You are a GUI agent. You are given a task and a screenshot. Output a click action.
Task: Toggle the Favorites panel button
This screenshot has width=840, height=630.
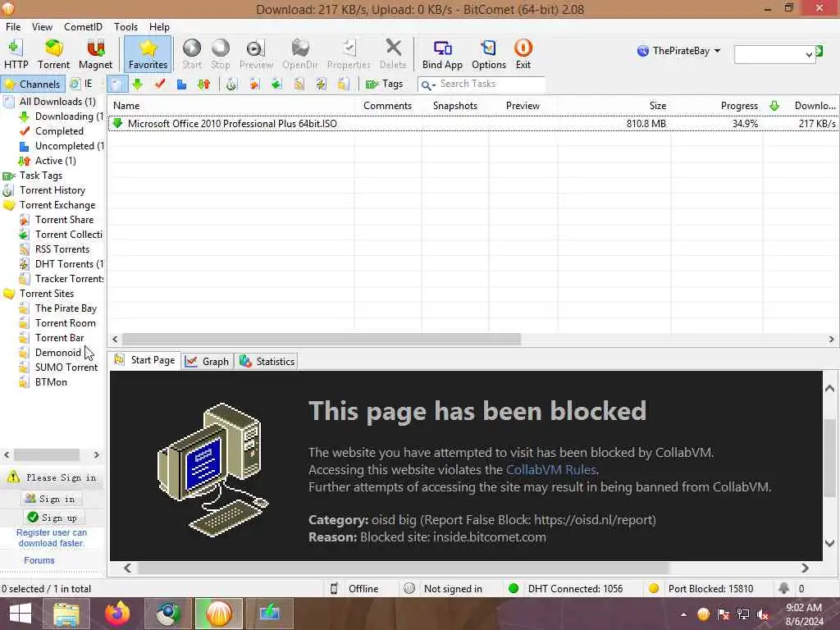pos(148,54)
